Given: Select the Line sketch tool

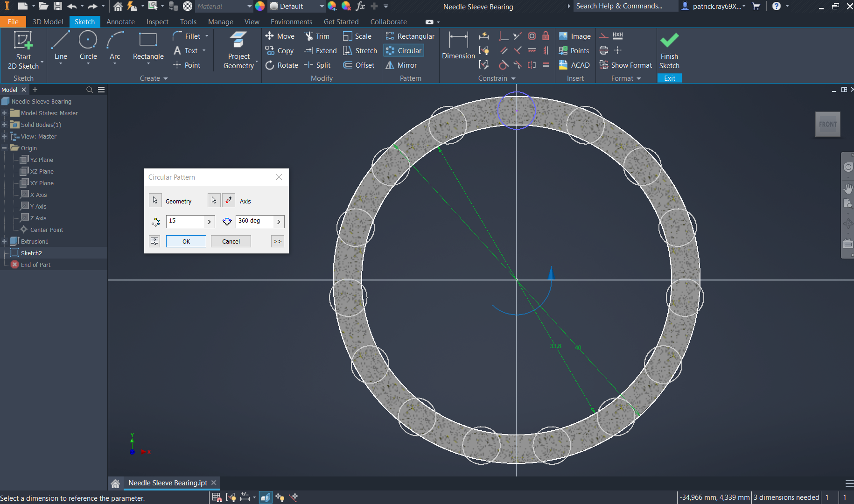Looking at the screenshot, I should pos(61,46).
